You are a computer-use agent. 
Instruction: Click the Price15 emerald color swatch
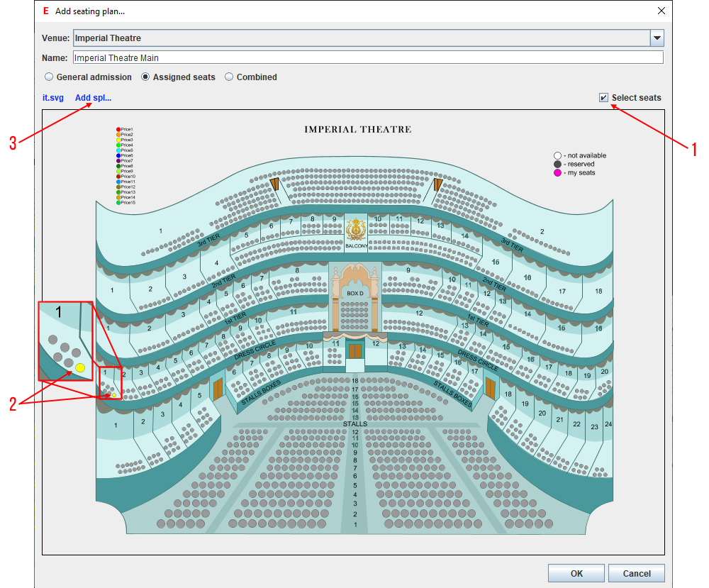click(118, 202)
